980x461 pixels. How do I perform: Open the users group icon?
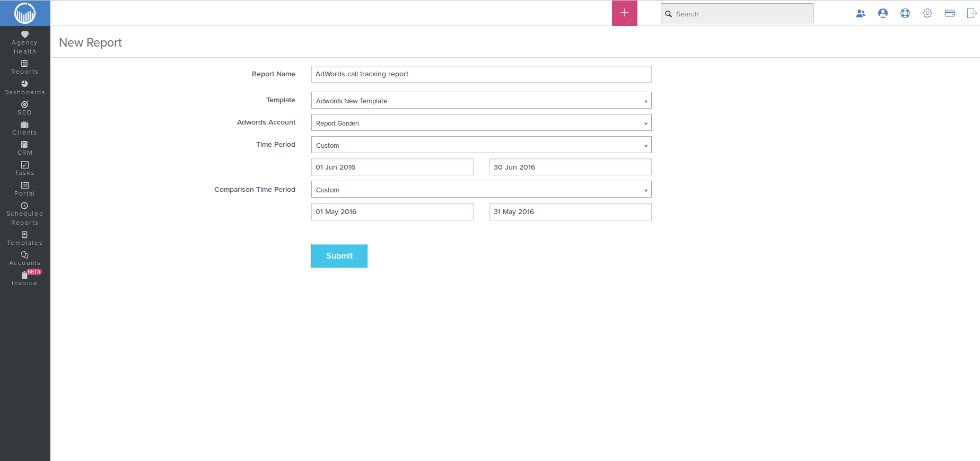coord(861,13)
